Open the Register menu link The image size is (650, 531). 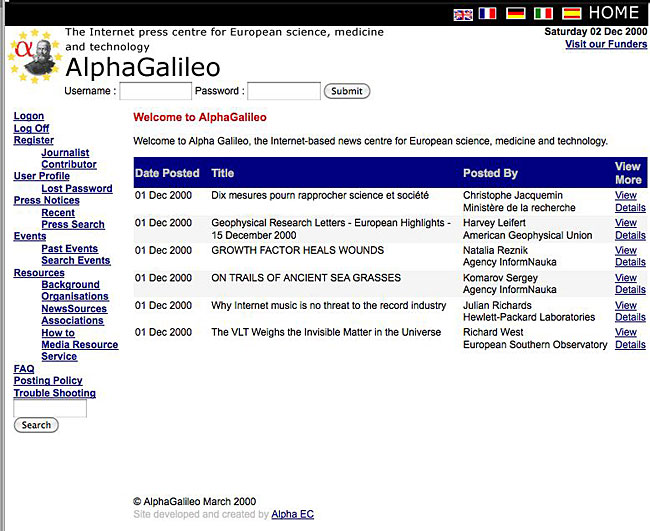[x=34, y=140]
